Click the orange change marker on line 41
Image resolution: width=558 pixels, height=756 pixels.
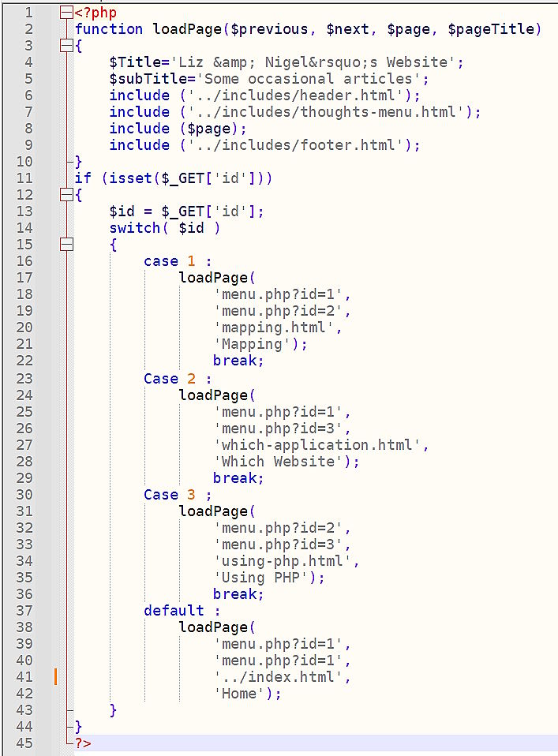click(x=56, y=676)
